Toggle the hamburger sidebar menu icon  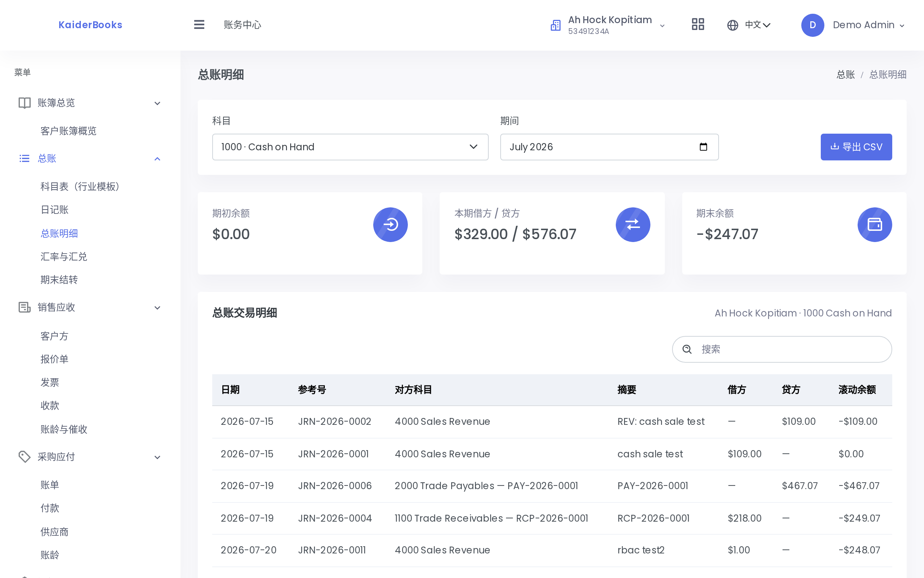[199, 25]
